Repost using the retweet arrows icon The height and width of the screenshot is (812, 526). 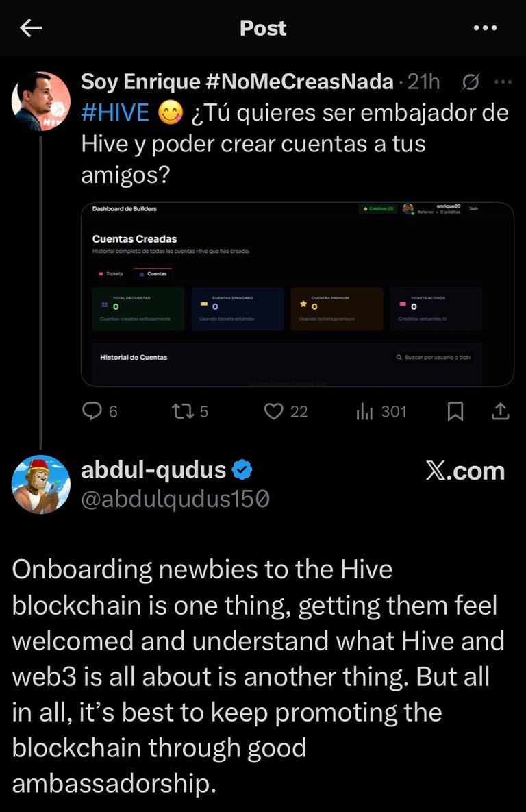click(183, 412)
